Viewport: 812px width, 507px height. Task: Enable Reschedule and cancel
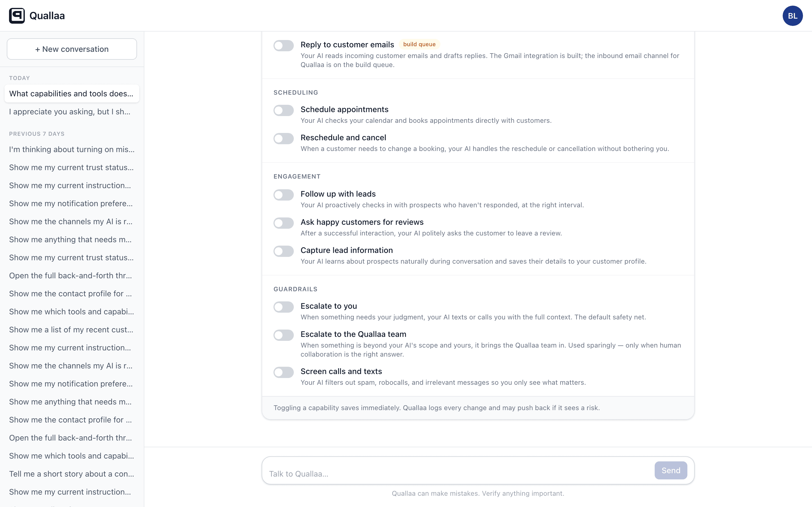coord(283,139)
